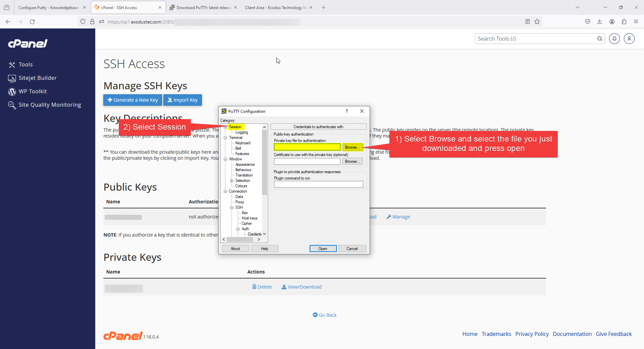Click the Go Back link
This screenshot has width=644, height=349.
[x=325, y=315]
